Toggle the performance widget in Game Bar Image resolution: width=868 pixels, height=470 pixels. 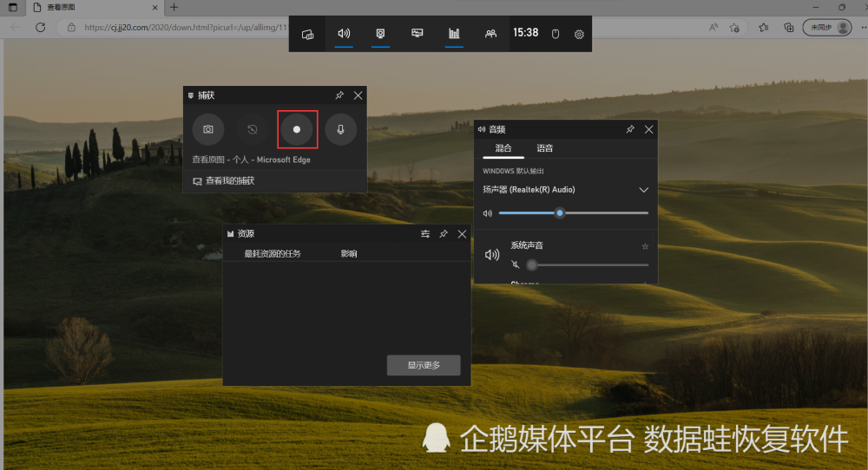tap(417, 34)
